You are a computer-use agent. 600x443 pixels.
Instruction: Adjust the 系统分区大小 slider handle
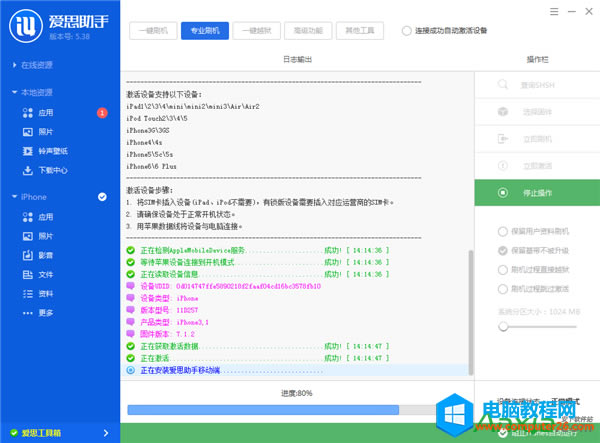pyautogui.click(x=503, y=327)
